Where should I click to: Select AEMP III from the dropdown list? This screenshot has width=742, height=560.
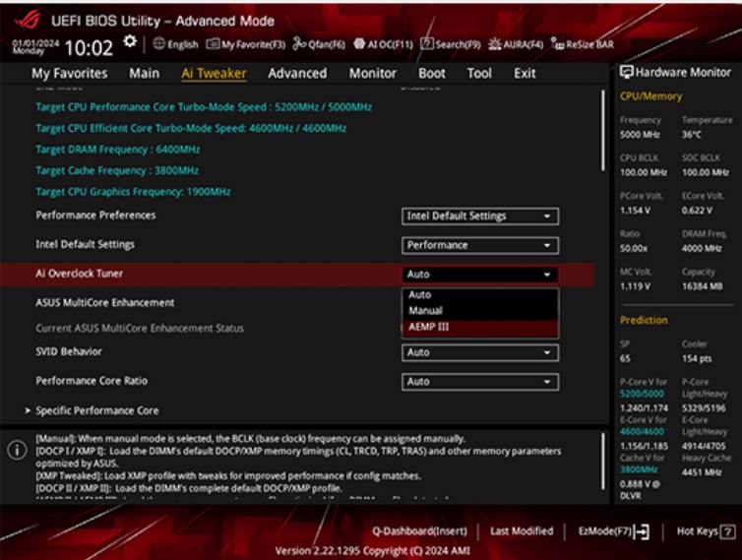[x=429, y=327]
